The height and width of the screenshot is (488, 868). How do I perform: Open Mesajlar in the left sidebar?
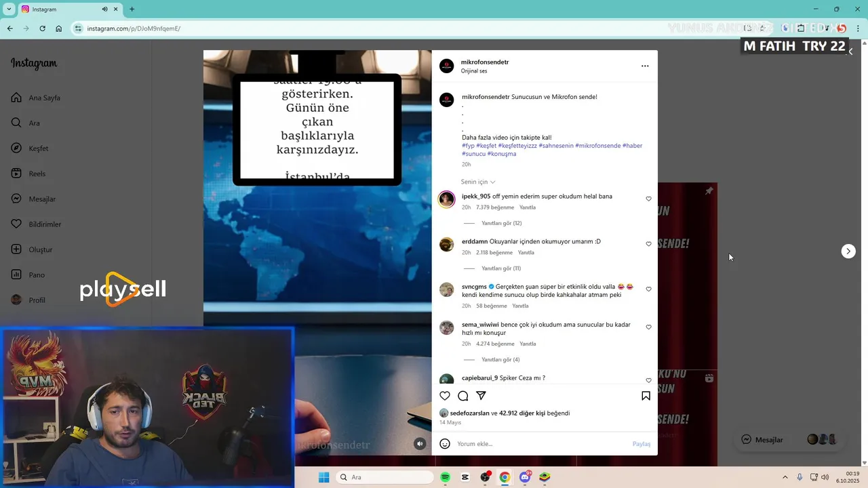(x=33, y=199)
